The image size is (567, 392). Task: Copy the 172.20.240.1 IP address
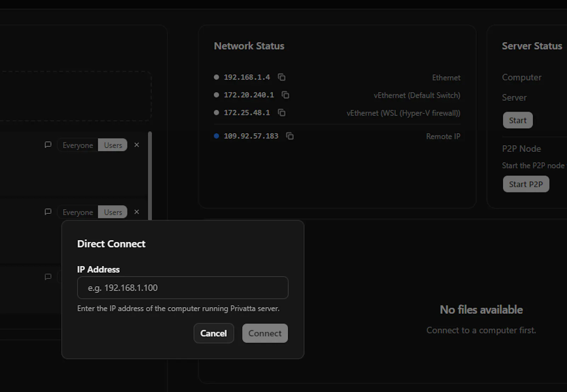286,95
